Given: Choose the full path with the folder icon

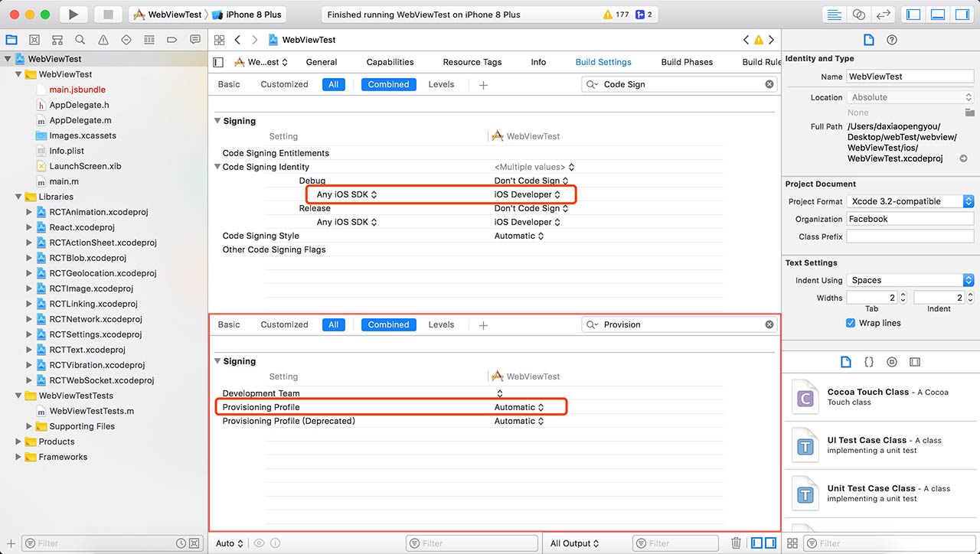Looking at the screenshot, I should click(x=969, y=112).
